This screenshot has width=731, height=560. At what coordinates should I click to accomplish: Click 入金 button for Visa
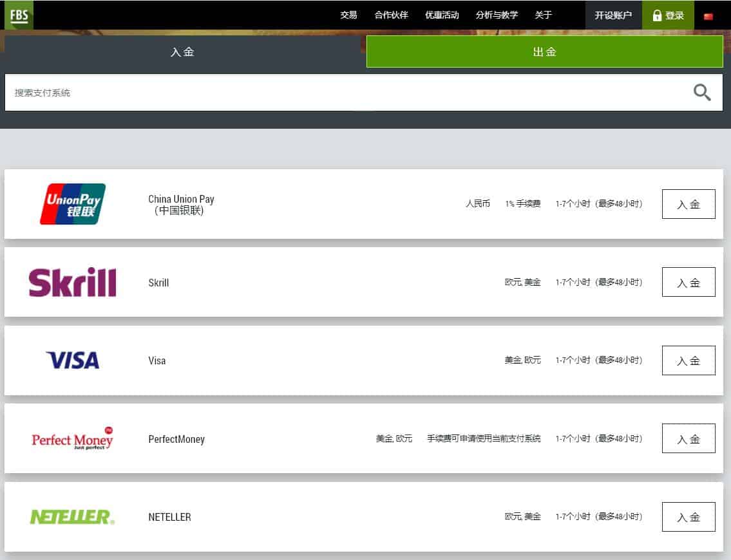click(688, 360)
